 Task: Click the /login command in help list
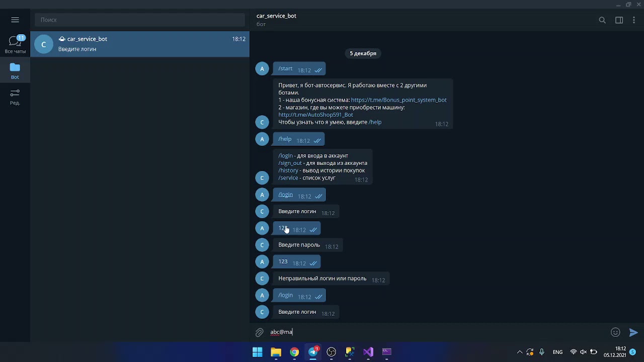coord(285,156)
